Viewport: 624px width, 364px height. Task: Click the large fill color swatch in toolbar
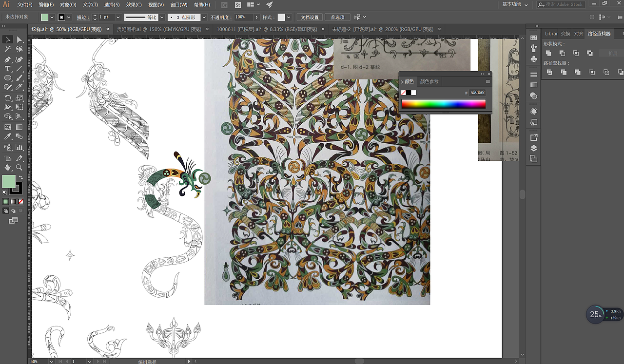tap(9, 182)
